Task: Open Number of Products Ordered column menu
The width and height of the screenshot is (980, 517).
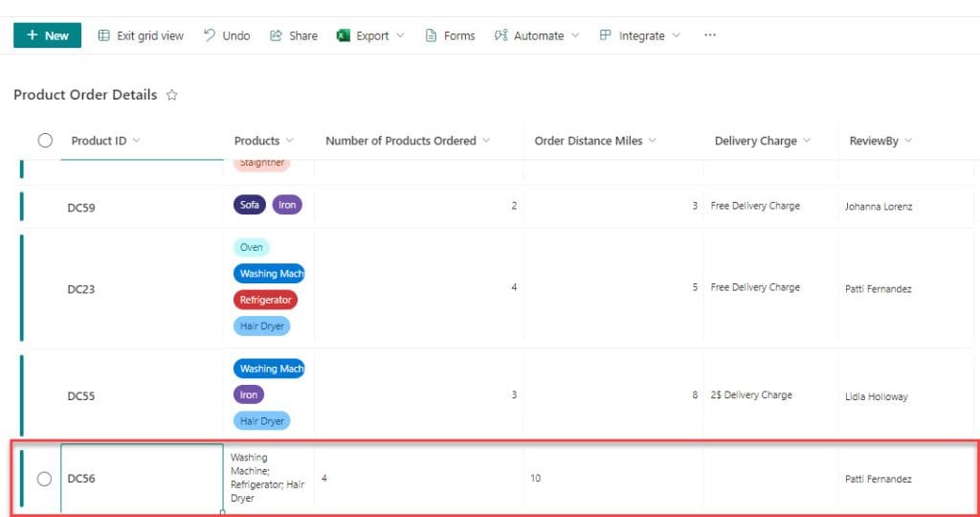Action: click(485, 141)
